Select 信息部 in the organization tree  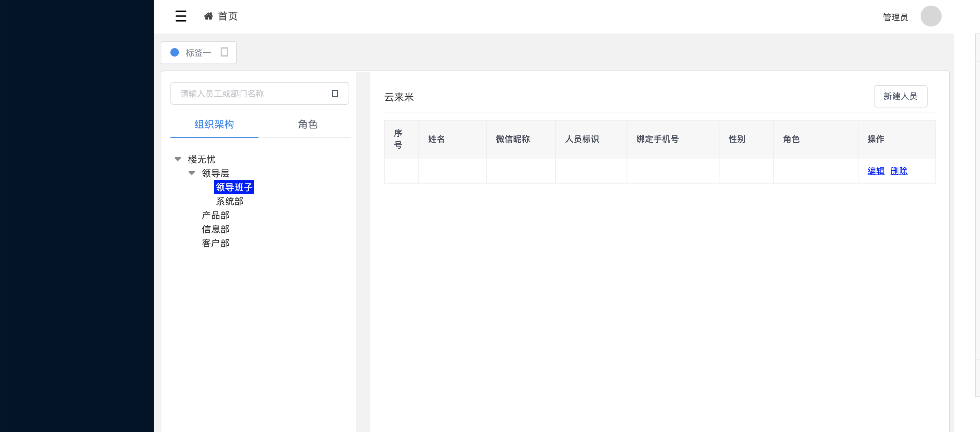point(216,229)
